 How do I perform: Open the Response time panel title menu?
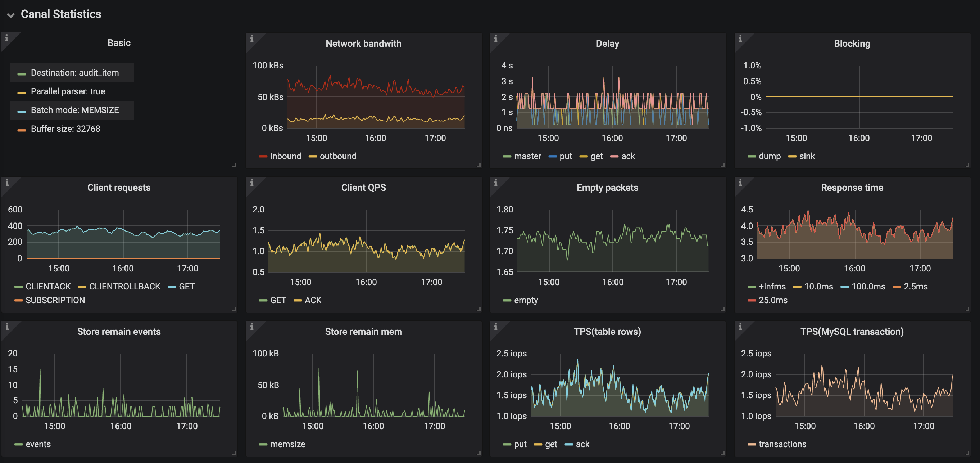click(x=852, y=187)
